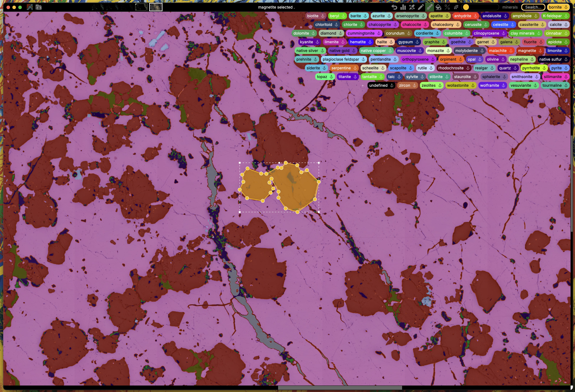Click the colorful app logo icon
This screenshot has height=392, width=575.
[30, 7]
